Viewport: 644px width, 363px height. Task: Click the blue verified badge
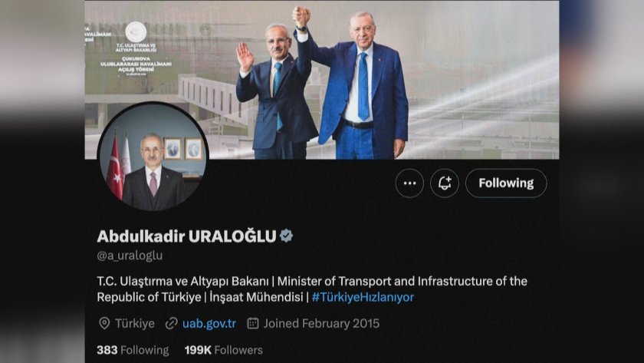point(286,236)
